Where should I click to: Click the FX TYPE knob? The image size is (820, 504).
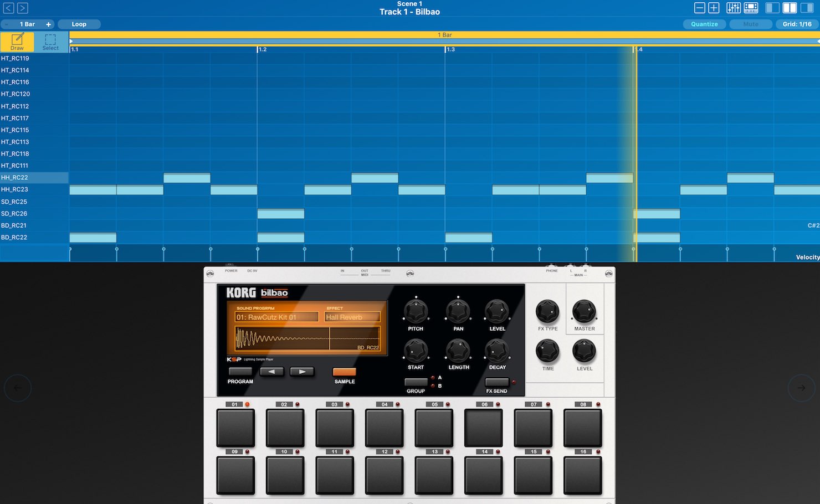pos(547,311)
